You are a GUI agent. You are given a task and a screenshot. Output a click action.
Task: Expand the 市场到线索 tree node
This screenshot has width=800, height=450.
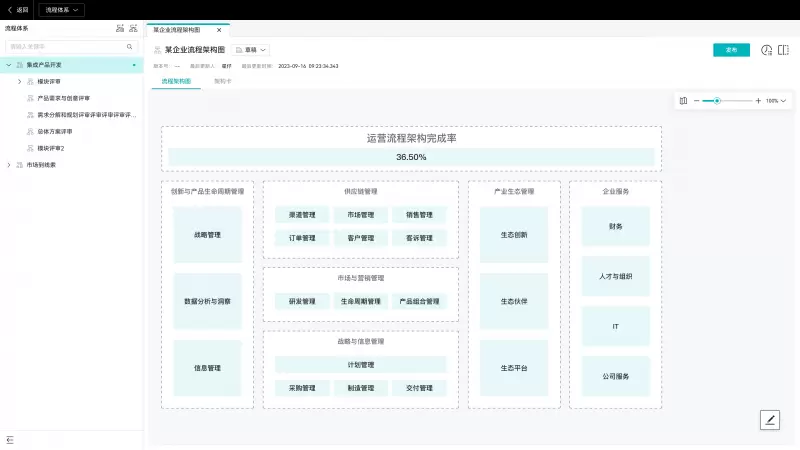[9, 165]
